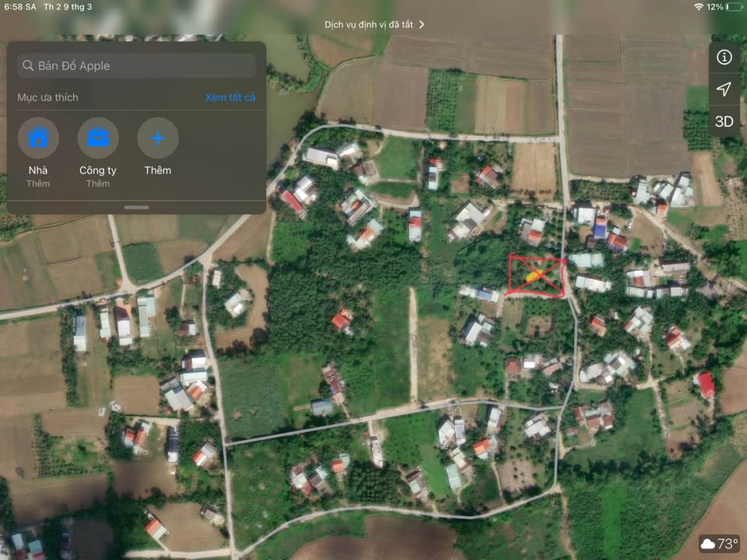Click the location tracking arrow icon
The width and height of the screenshot is (747, 560).
pyautogui.click(x=724, y=89)
